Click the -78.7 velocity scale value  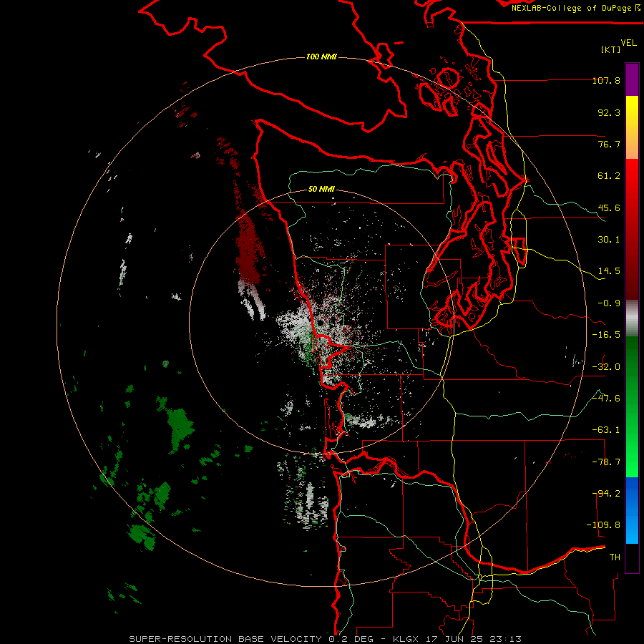click(x=606, y=462)
